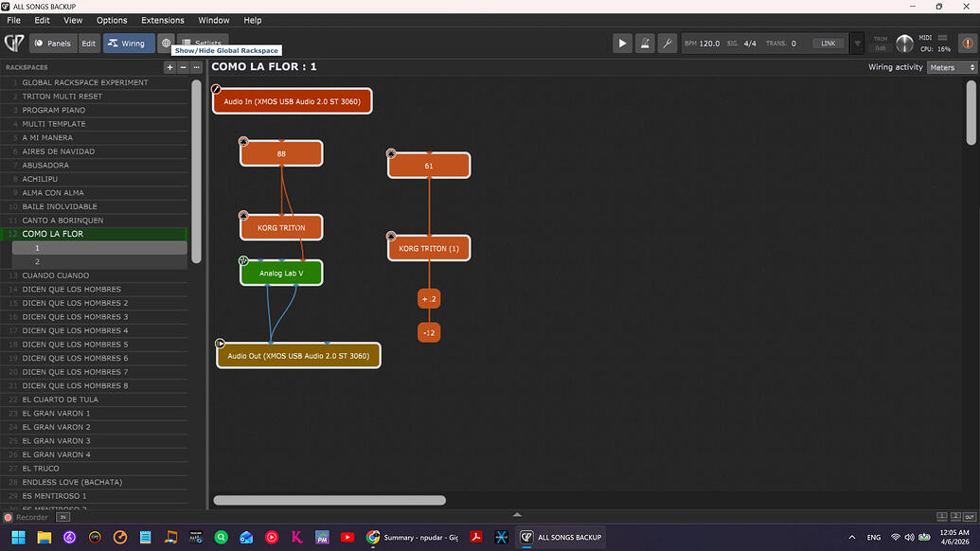Click the Recorder red record icon
Image resolution: width=980 pixels, height=551 pixels.
(9, 517)
